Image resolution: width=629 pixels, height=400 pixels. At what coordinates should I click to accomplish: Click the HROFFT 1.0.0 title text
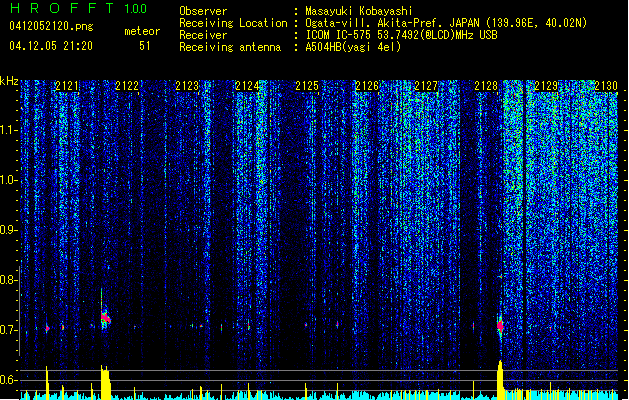tap(78, 8)
